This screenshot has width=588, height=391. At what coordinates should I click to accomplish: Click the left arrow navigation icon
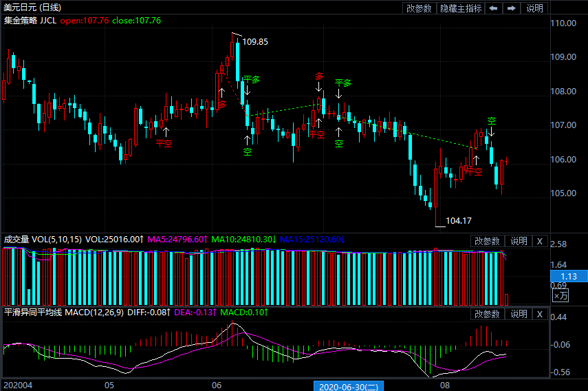point(494,8)
